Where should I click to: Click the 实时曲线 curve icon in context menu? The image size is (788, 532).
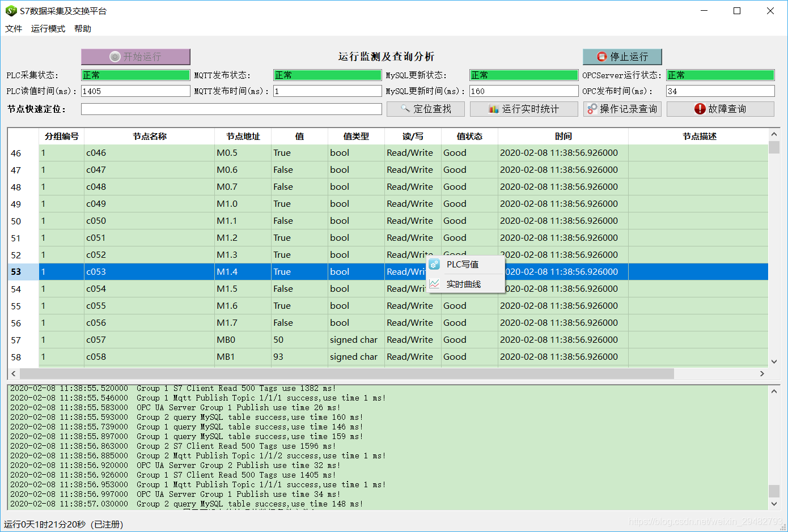click(434, 284)
